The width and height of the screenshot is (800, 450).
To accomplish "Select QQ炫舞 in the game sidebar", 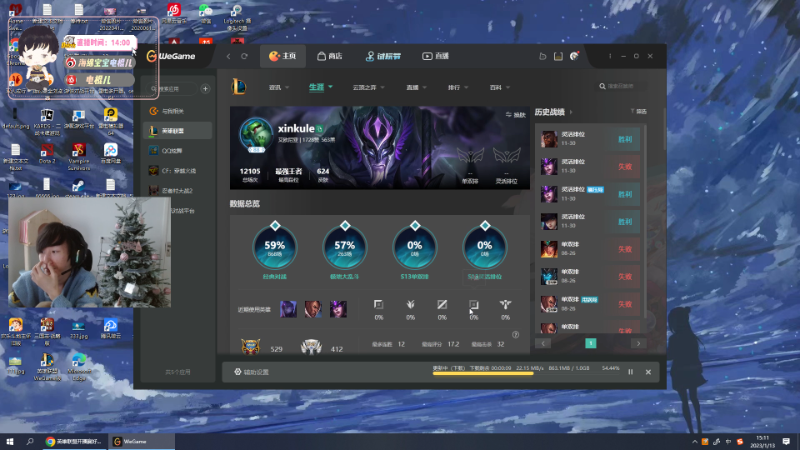I will 178,151.
